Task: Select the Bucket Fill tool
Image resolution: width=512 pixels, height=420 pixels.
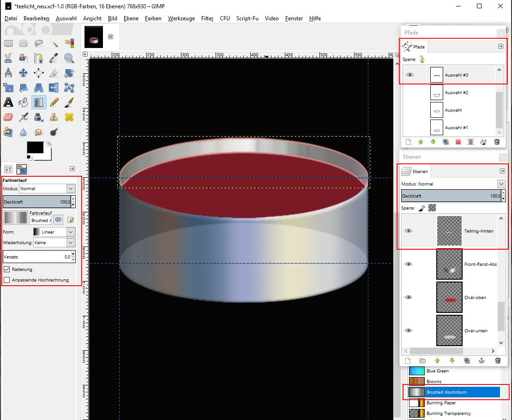Action: (x=24, y=102)
